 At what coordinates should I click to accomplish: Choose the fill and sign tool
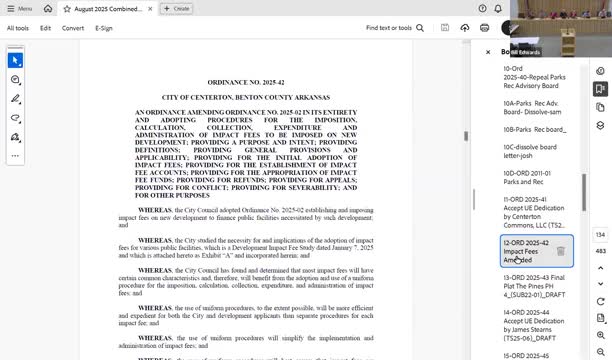tap(15, 137)
